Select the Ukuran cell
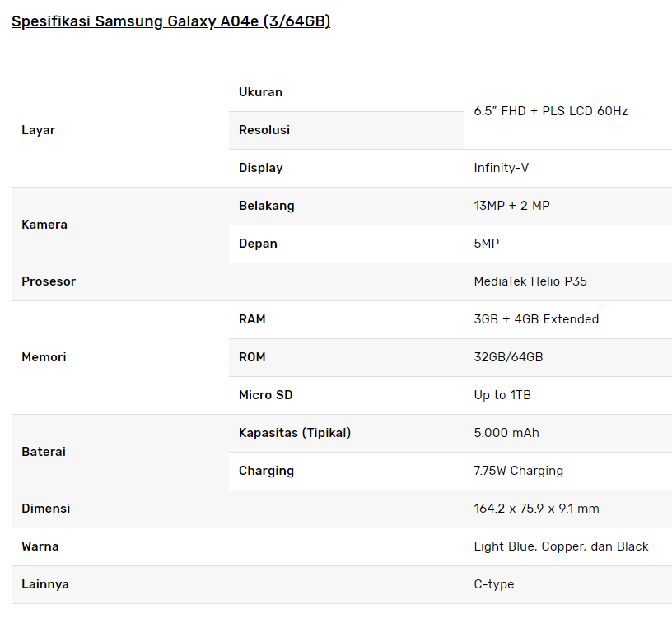Viewport: 672px width, 623px height. click(260, 92)
